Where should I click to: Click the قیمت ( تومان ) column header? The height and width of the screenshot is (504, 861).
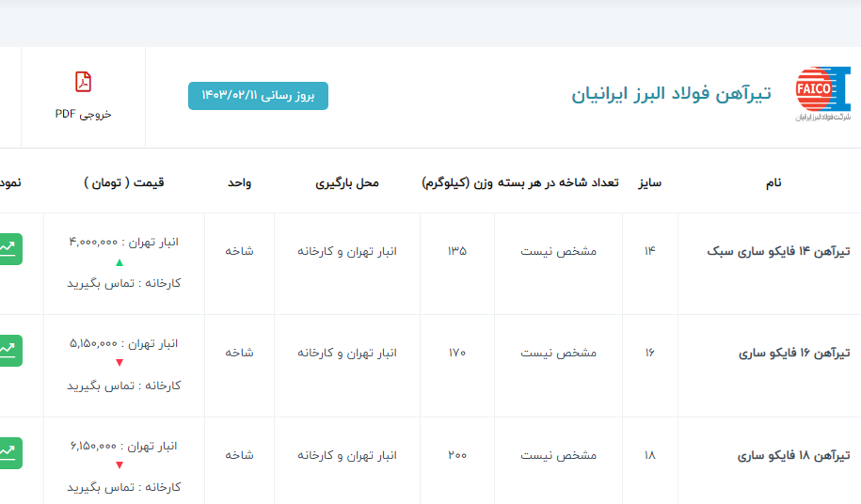tap(123, 182)
